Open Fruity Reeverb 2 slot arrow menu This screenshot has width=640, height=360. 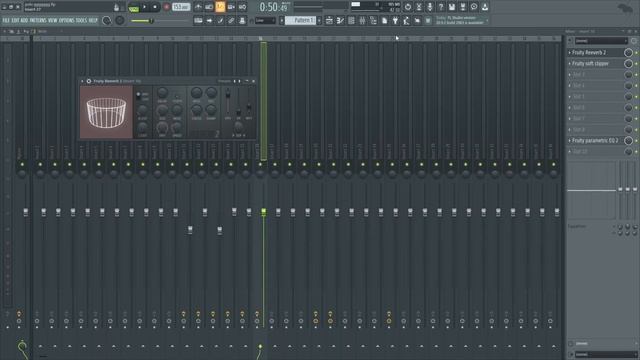tap(570, 53)
